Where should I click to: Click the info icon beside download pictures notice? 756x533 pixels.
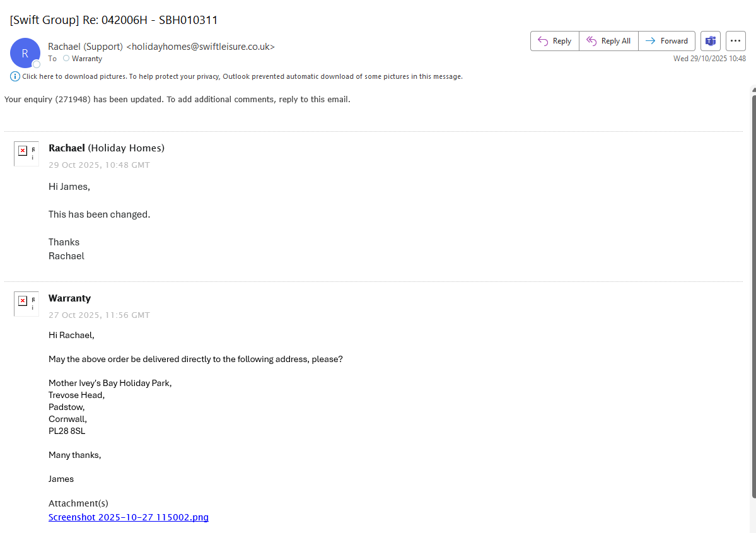[x=15, y=76]
